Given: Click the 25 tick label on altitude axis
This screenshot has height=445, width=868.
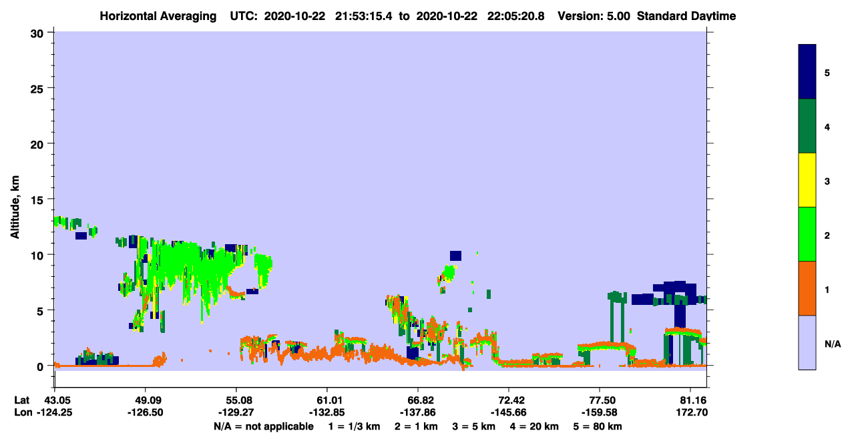Looking at the screenshot, I should pyautogui.click(x=39, y=88).
